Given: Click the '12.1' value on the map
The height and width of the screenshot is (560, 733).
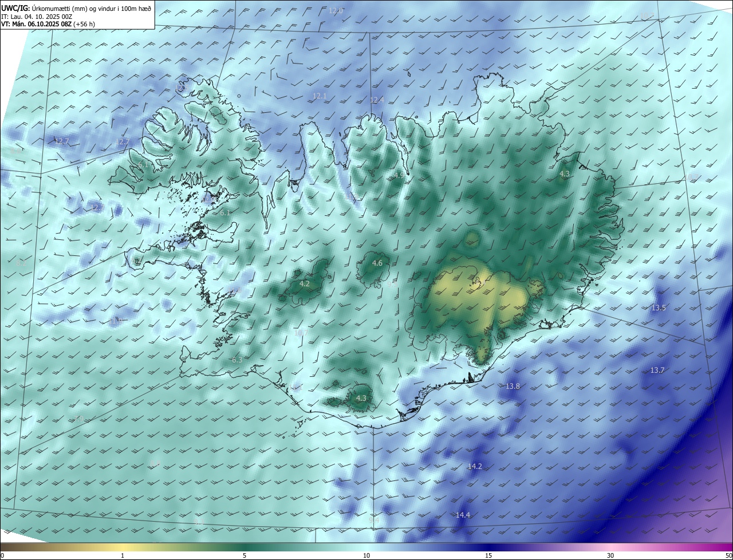Looking at the screenshot, I should point(320,96).
